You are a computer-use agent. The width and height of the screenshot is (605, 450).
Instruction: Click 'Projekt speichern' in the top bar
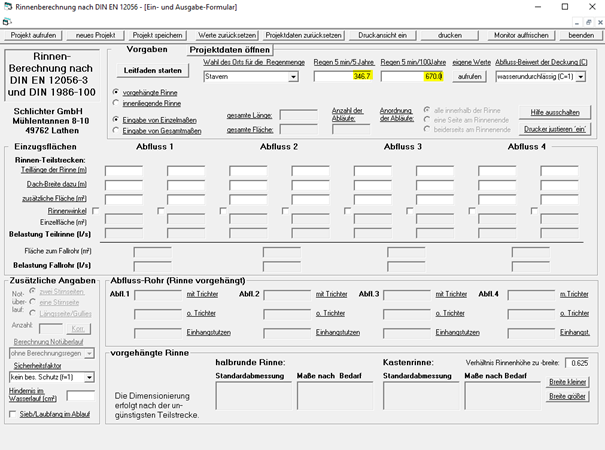[157, 34]
